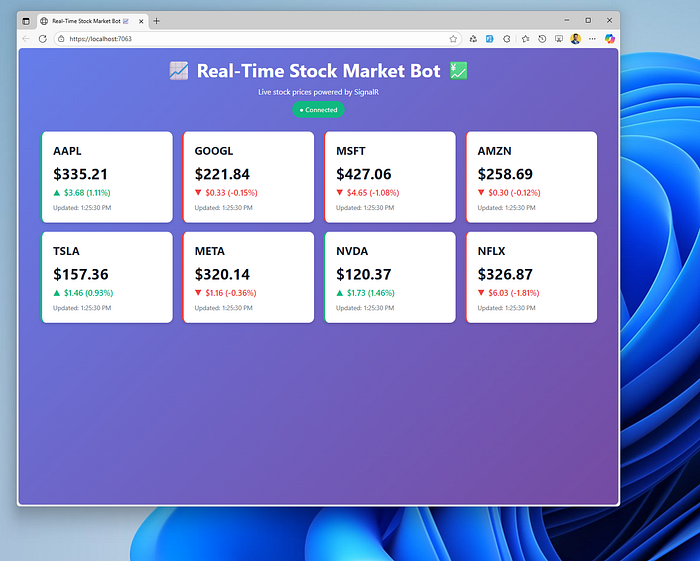Open the Favorites list in the toolbar
The width and height of the screenshot is (700, 561).
(x=525, y=38)
